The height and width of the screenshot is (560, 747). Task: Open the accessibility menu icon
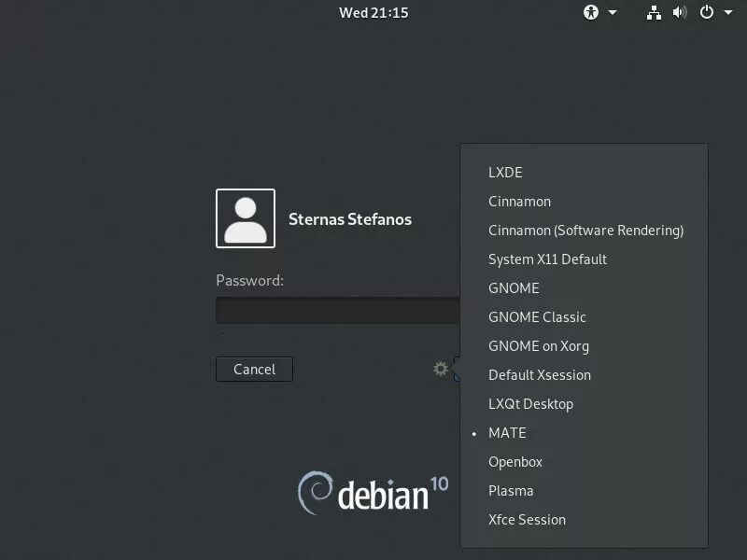(590, 13)
